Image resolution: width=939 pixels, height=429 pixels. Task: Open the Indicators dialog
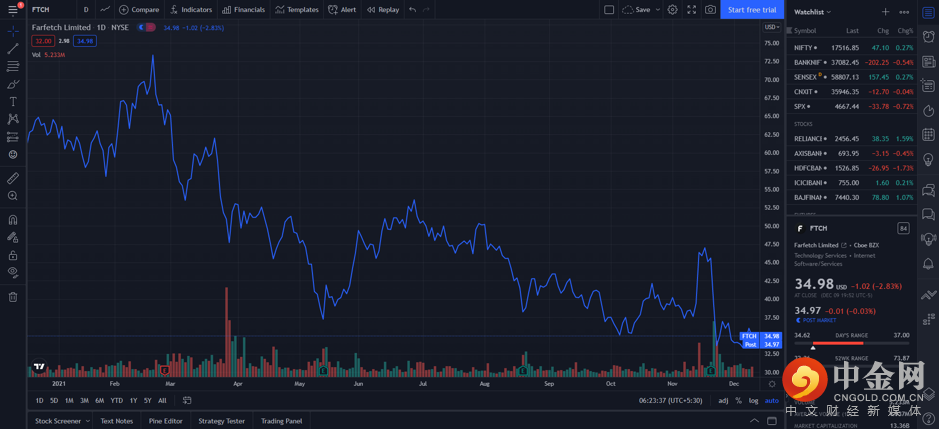pyautogui.click(x=191, y=10)
